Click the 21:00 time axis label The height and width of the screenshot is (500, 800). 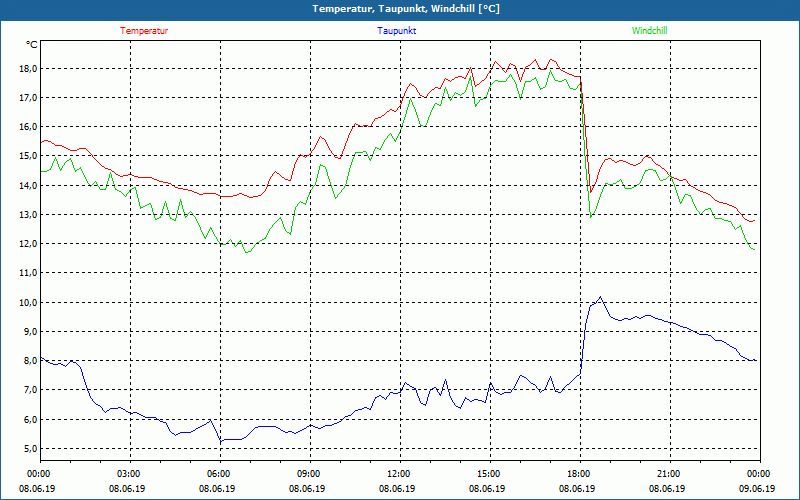[667, 474]
